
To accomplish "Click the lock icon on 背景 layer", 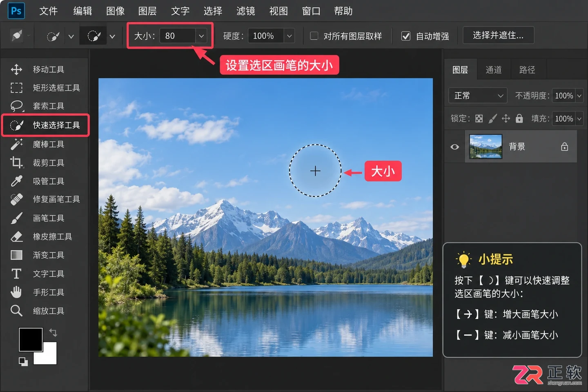I will [x=564, y=147].
